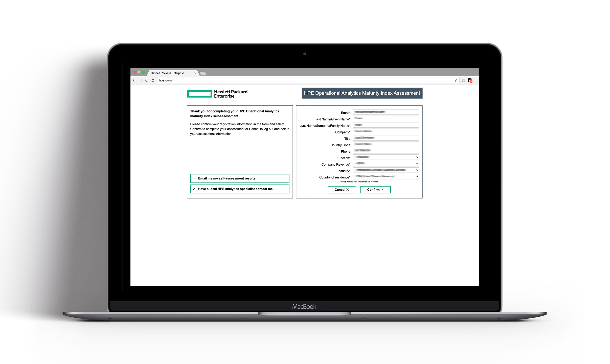610x364 pixels.
Task: Toggle 'Email me my self-assessment results' checkbox
Action: coord(194,178)
